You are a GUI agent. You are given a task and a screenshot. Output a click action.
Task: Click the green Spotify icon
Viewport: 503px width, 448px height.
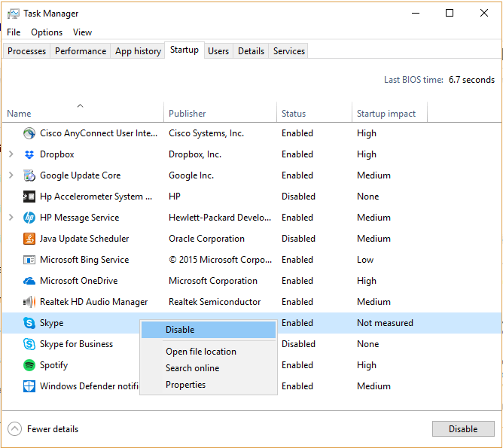click(29, 365)
